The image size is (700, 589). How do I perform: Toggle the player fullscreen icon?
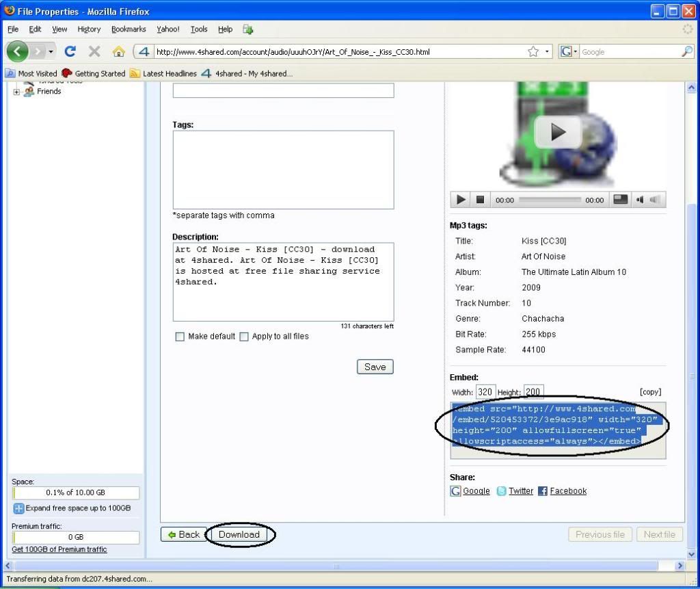coord(620,200)
